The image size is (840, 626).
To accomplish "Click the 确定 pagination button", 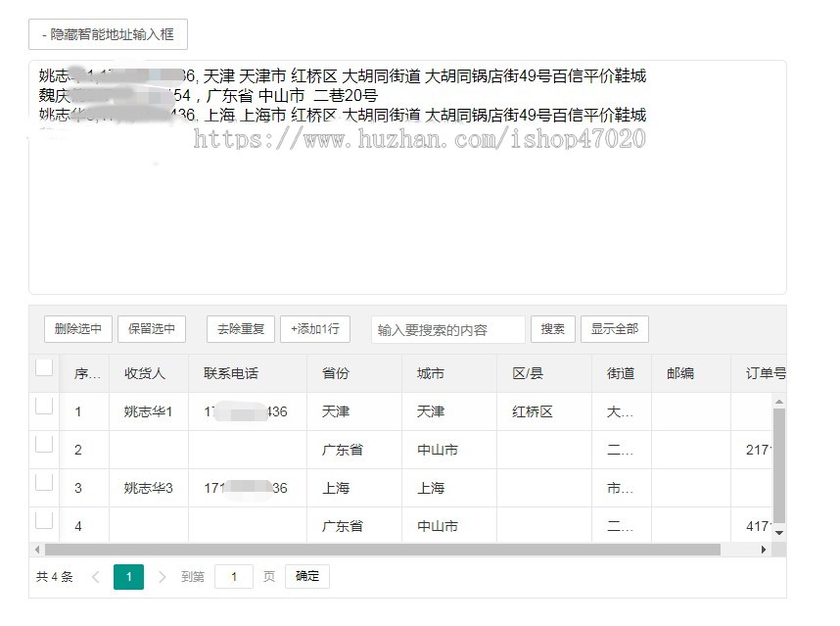I will tap(307, 576).
